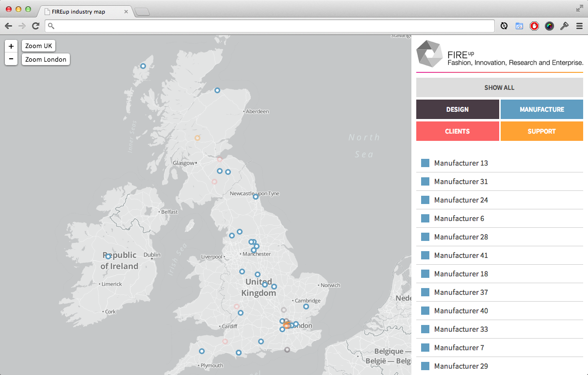Click the FIREup hexagon logo
This screenshot has height=375, width=588.
(430, 53)
